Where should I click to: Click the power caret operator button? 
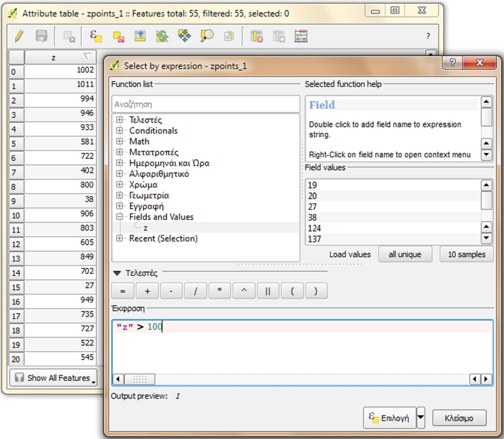[x=244, y=291]
